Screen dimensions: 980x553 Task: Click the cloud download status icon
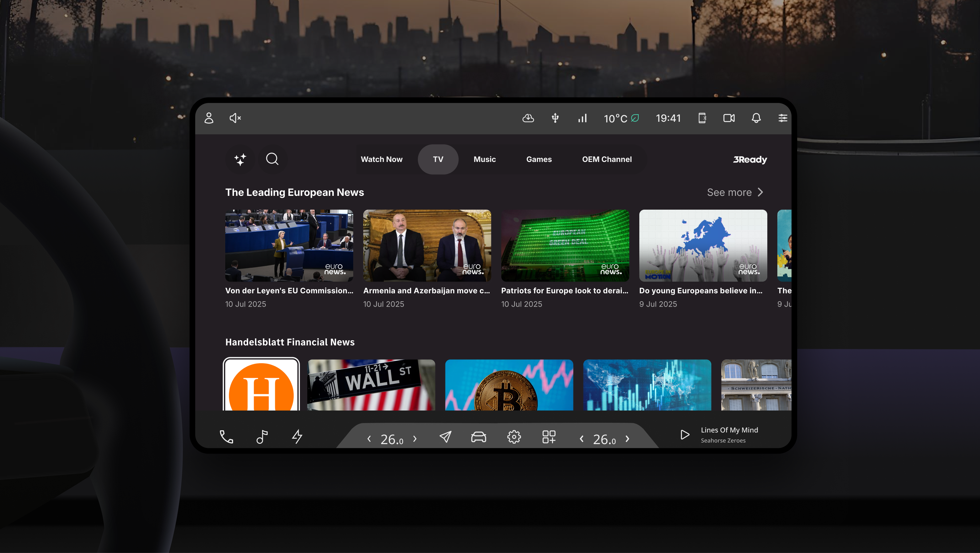tap(528, 118)
